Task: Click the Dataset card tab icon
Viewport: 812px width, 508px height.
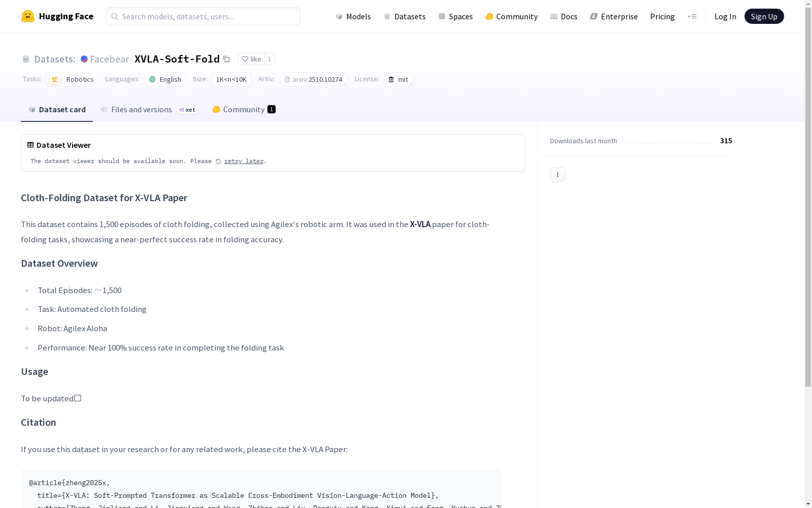Action: [32, 109]
